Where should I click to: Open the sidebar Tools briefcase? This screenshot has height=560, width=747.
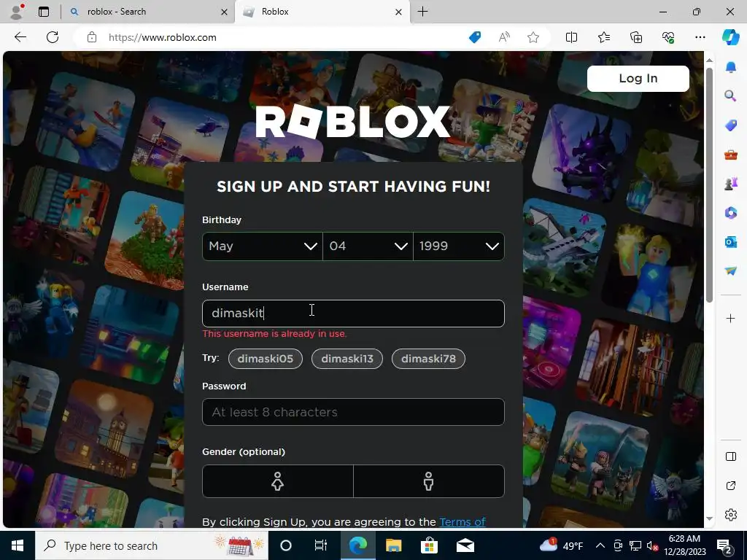click(x=731, y=155)
